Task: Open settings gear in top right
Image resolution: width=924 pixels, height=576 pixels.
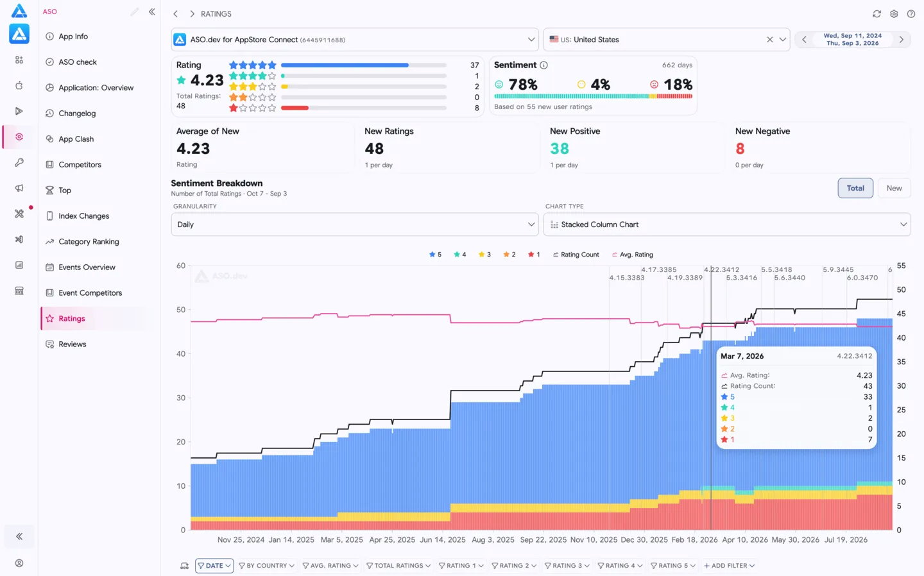Action: click(x=894, y=13)
